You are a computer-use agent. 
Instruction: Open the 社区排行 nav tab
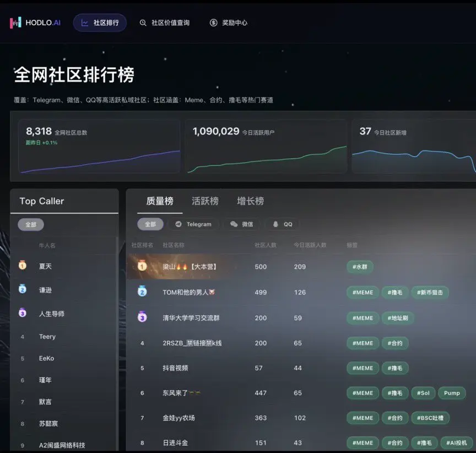coord(100,23)
